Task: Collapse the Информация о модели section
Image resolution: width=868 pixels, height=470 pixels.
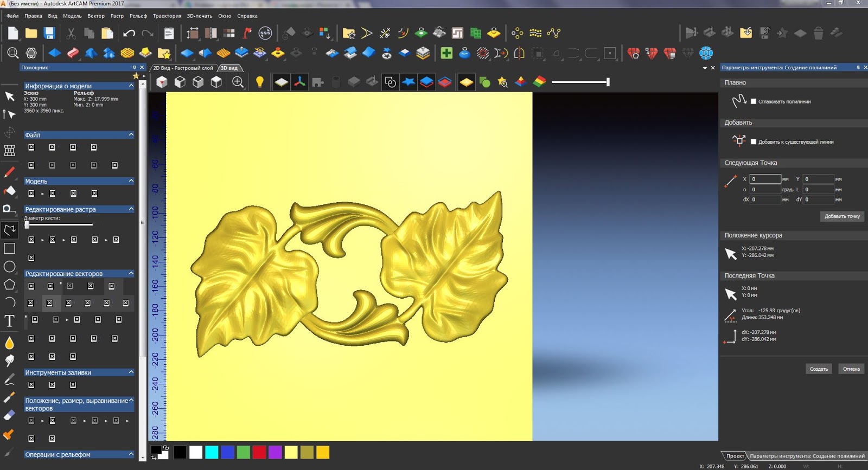Action: click(x=131, y=86)
